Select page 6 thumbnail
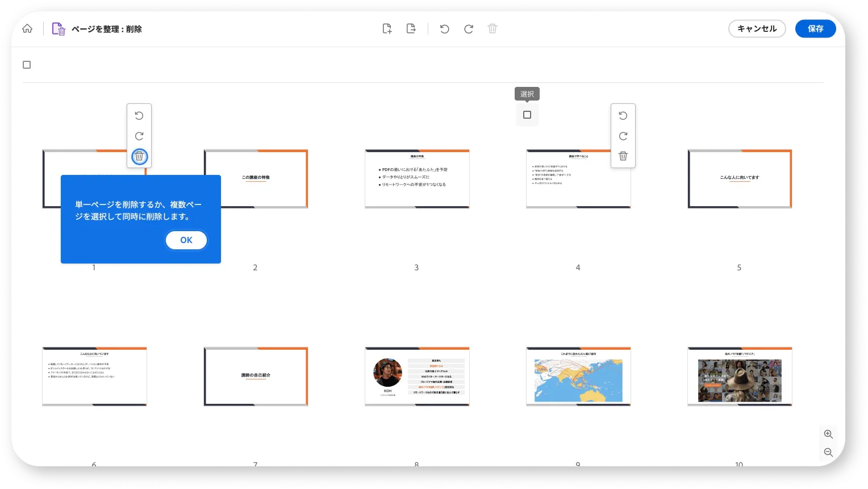868x489 pixels. [94, 377]
